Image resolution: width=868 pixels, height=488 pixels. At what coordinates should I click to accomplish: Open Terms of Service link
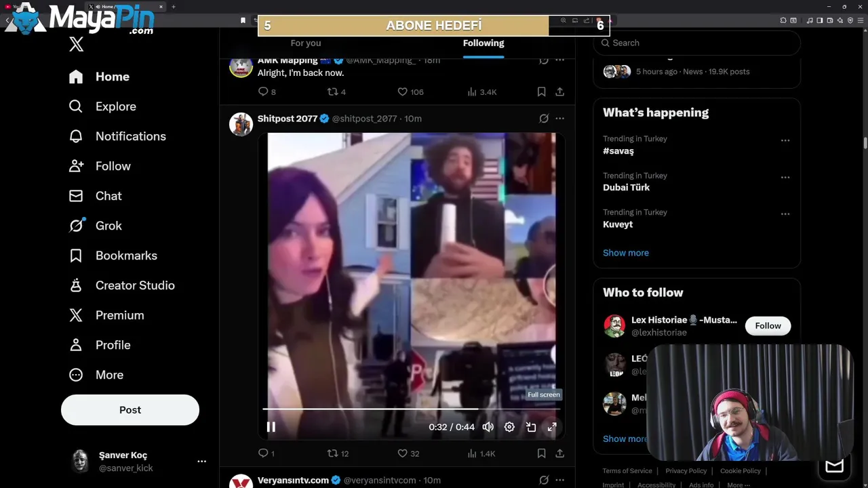point(627,471)
